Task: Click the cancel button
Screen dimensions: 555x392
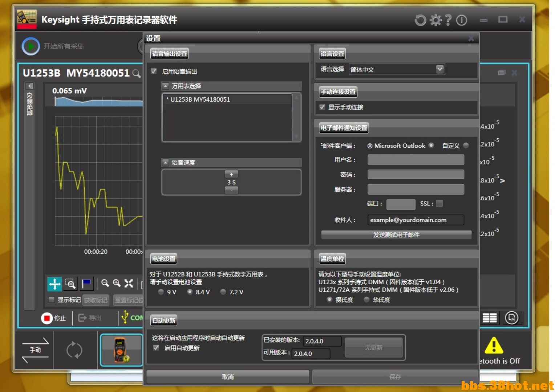Action: [228, 377]
